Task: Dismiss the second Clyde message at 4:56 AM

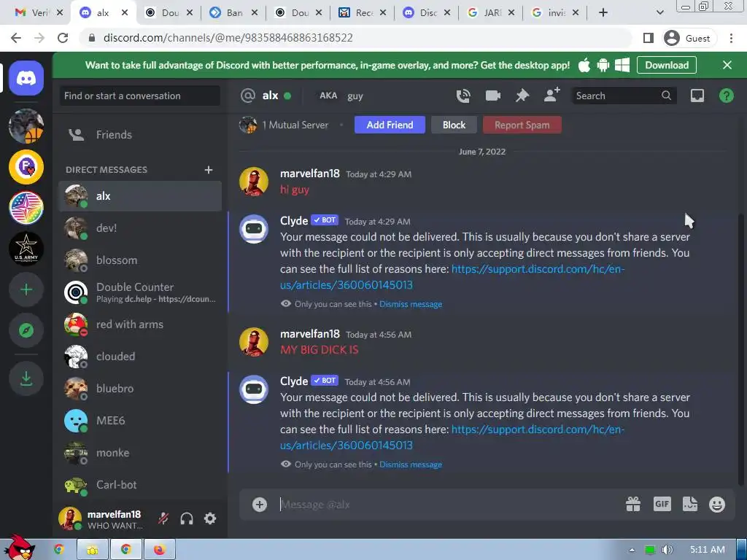Action: (x=411, y=464)
